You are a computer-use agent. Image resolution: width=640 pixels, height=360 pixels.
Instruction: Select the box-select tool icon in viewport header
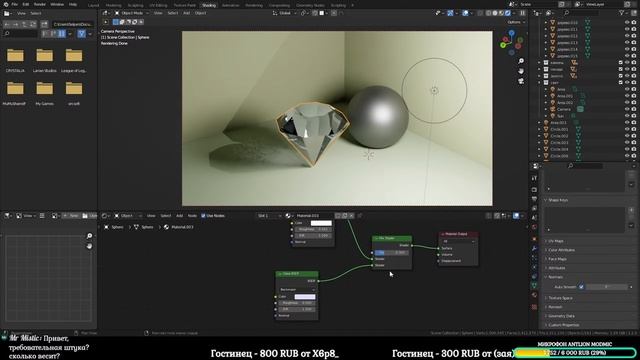(116, 22)
